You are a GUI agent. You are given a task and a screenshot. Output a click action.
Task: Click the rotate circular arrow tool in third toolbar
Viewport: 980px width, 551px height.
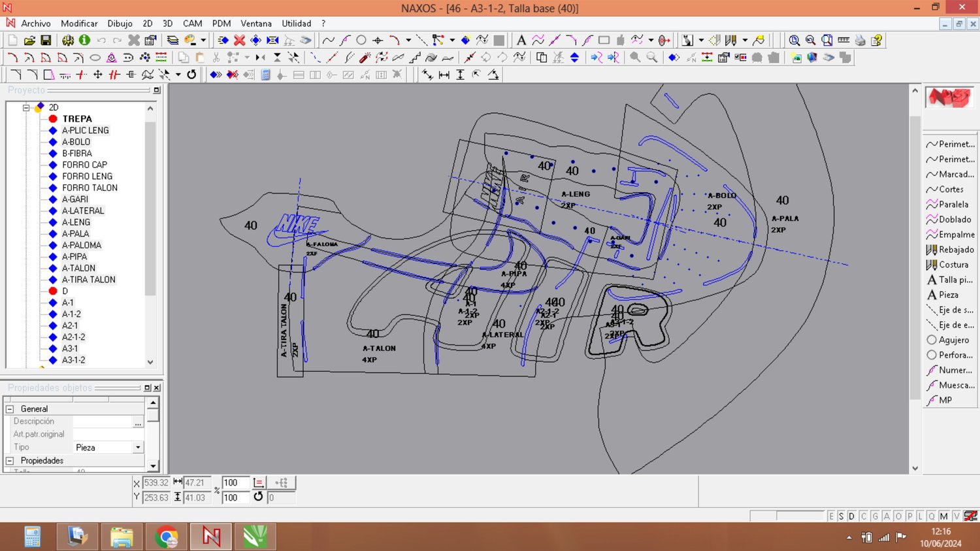[x=191, y=75]
